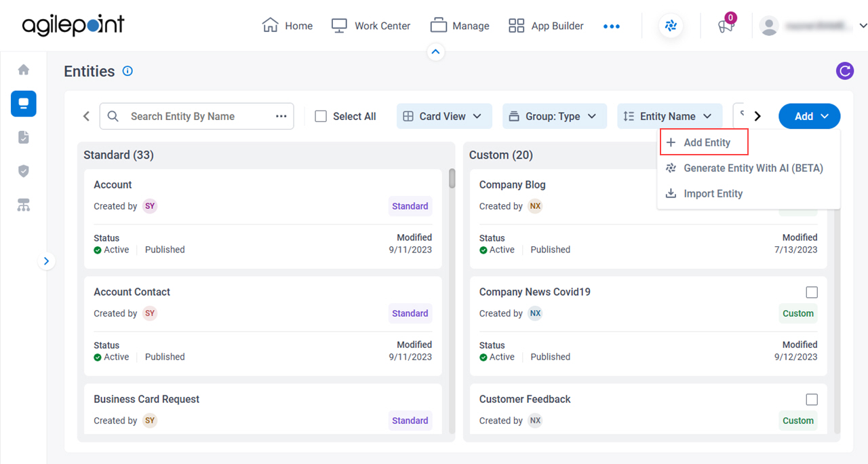The image size is (868, 464).
Task: Click the Standard (33) group header
Action: (119, 155)
